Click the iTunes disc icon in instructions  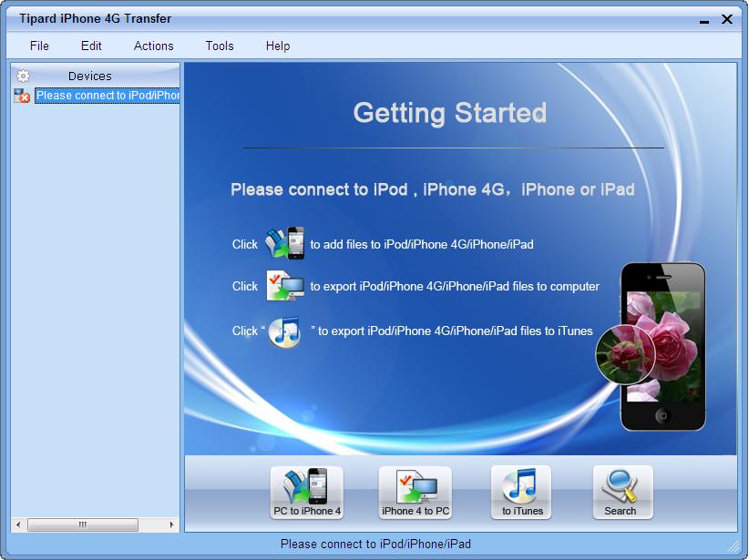pyautogui.click(x=284, y=331)
